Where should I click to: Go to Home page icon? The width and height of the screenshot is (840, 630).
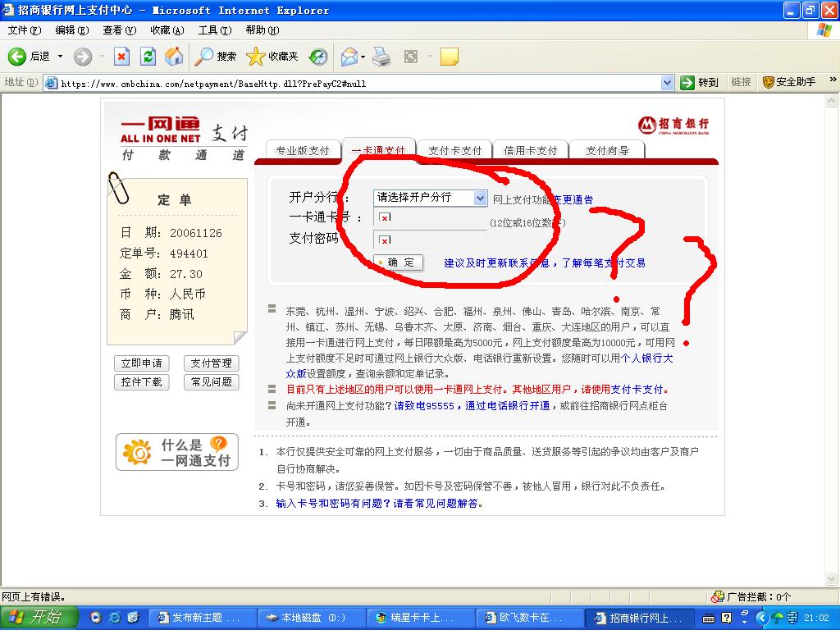[x=174, y=57]
